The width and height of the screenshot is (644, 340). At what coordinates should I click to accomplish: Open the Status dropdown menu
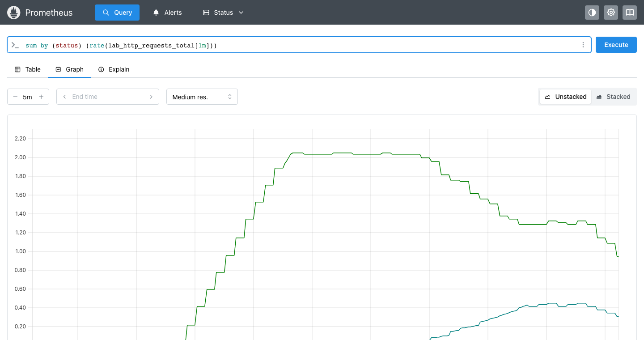coord(223,13)
